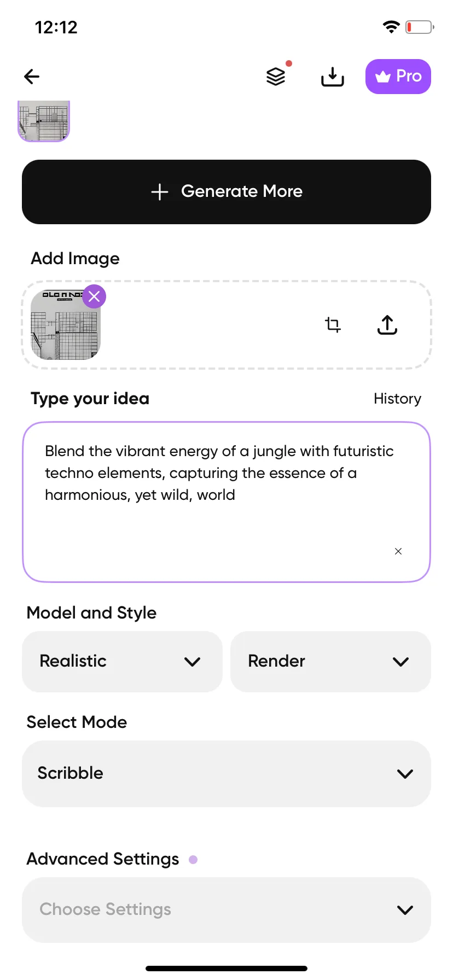Tap the download tray icon
453x980 pixels.
tap(333, 77)
